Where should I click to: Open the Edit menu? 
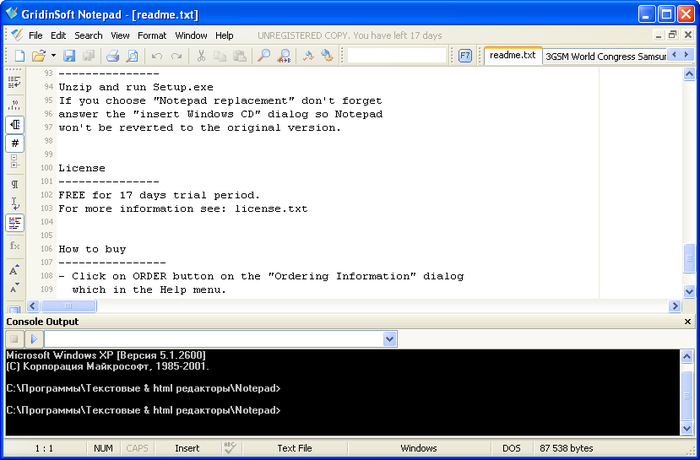point(58,36)
